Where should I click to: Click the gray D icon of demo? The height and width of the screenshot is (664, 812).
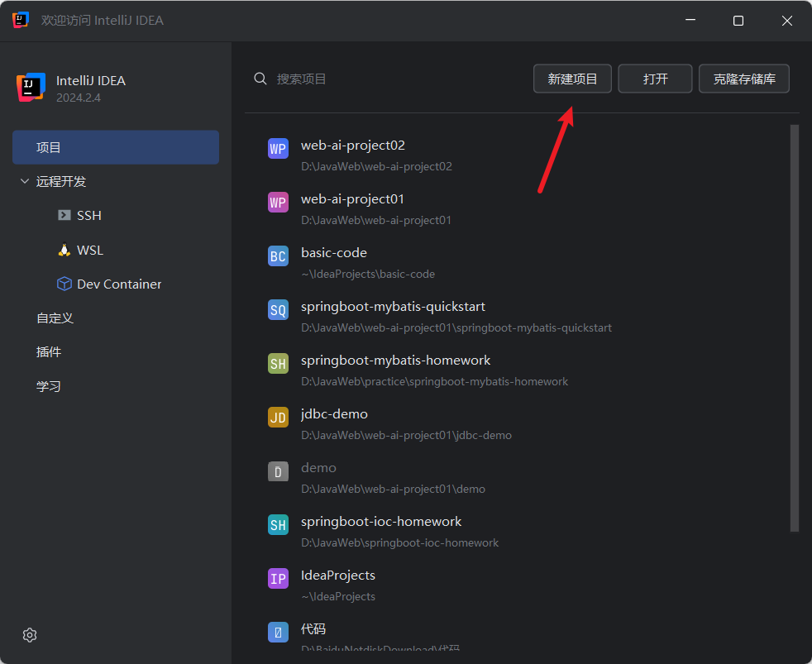[278, 471]
